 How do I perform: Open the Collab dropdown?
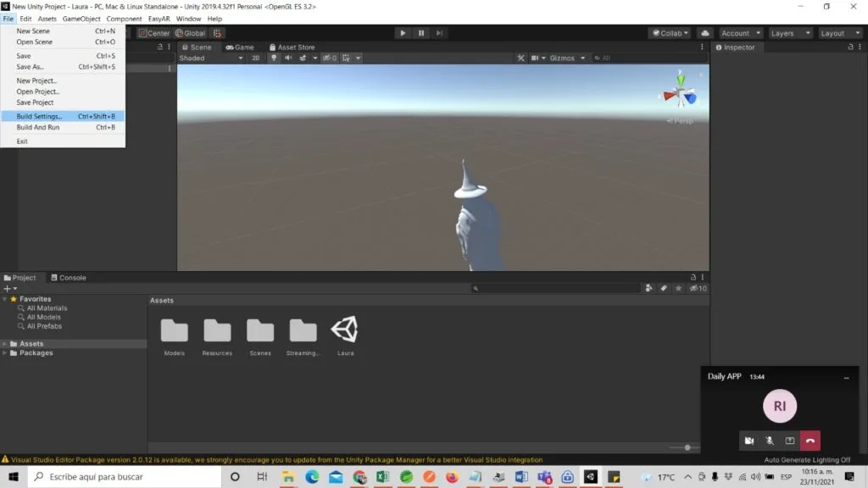coord(670,33)
